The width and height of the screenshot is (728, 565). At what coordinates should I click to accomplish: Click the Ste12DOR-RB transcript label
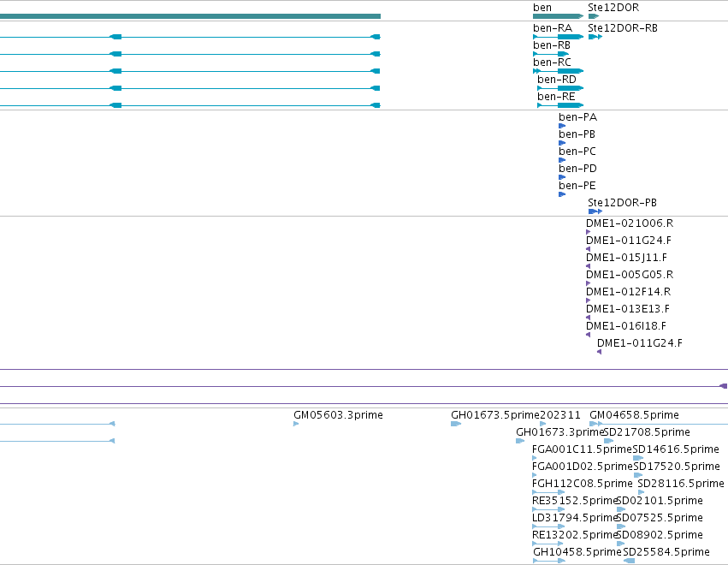pos(623,28)
